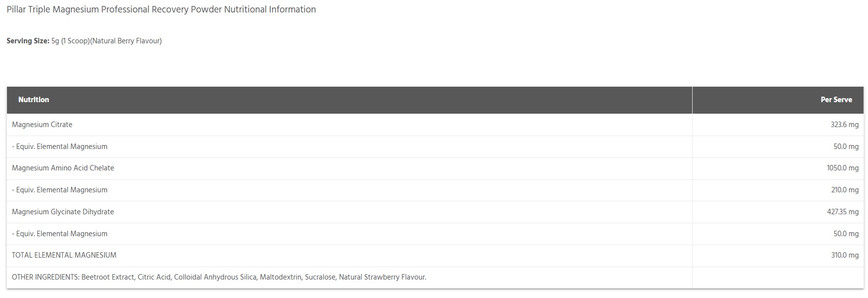Select the Magnesium Citrate row label
868x298 pixels.
pyautogui.click(x=42, y=125)
